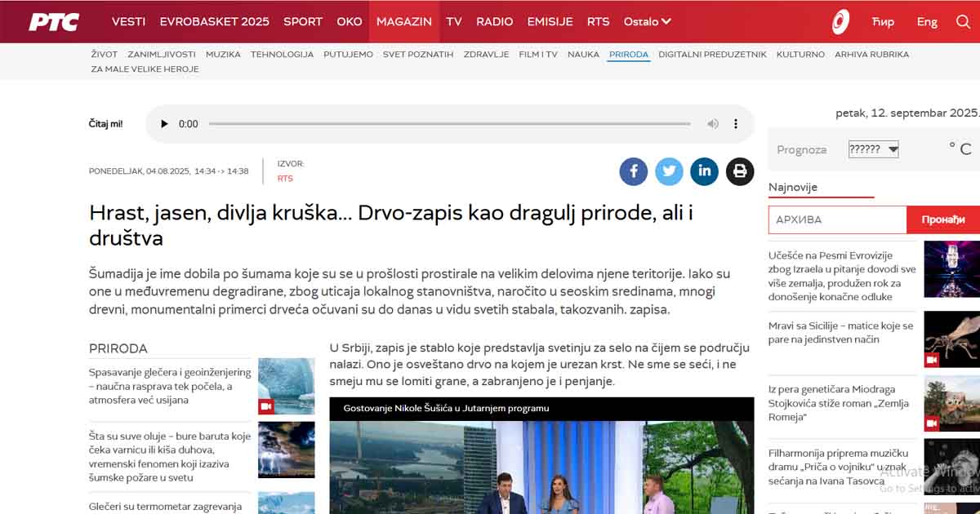Print the article using printer icon

(740, 171)
